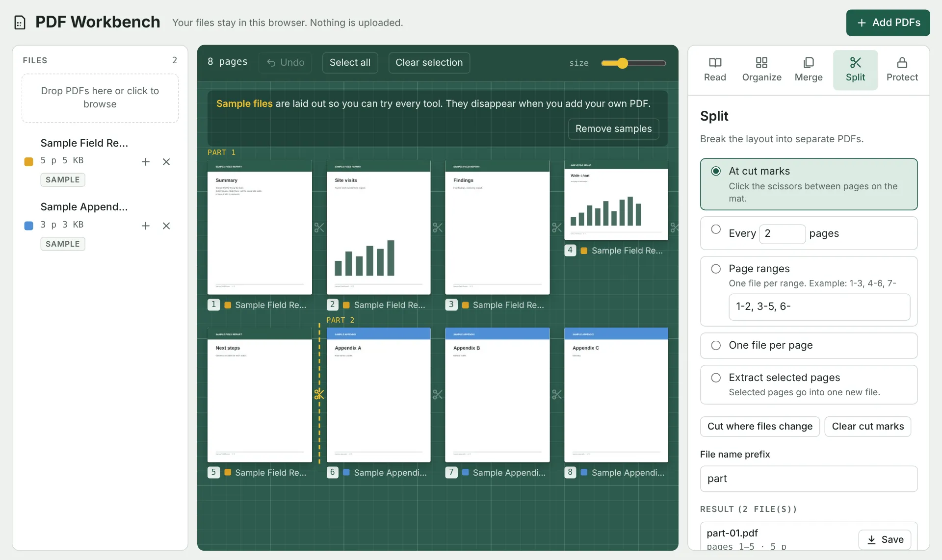The height and width of the screenshot is (560, 942).
Task: Click the scissors between pages 6 and 7
Action: coord(438,394)
